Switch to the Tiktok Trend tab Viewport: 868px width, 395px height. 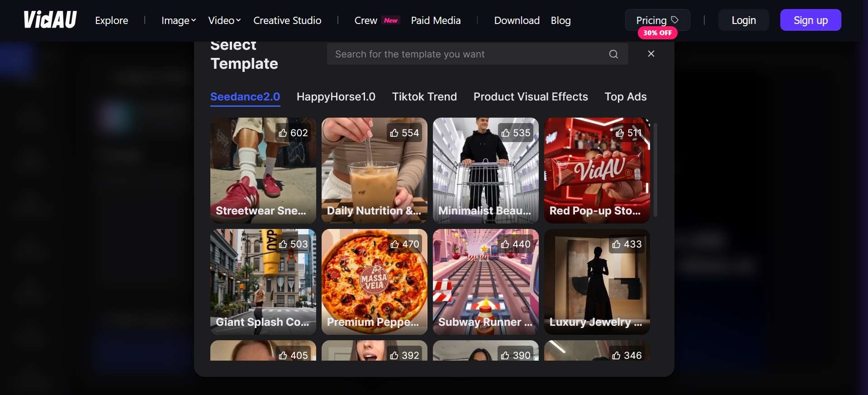click(424, 97)
